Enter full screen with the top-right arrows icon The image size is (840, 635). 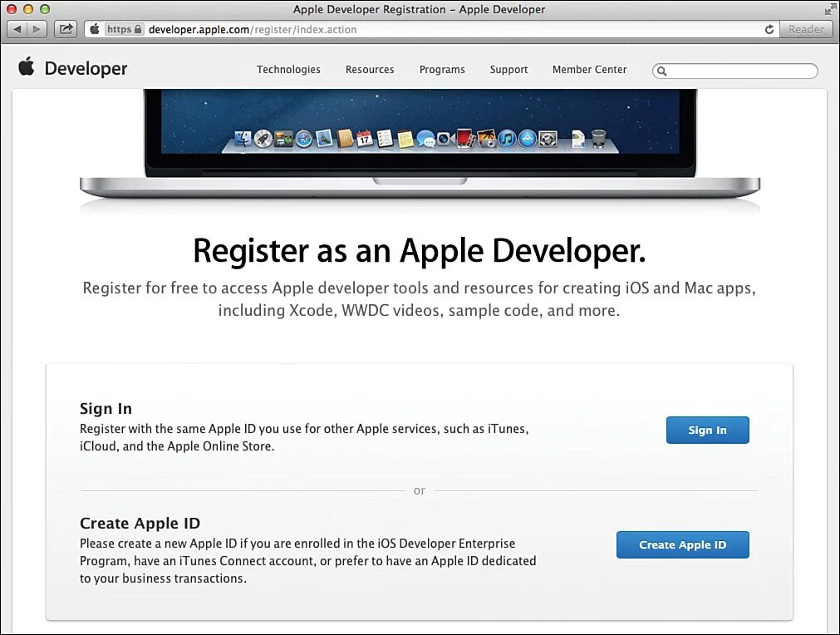(x=830, y=9)
